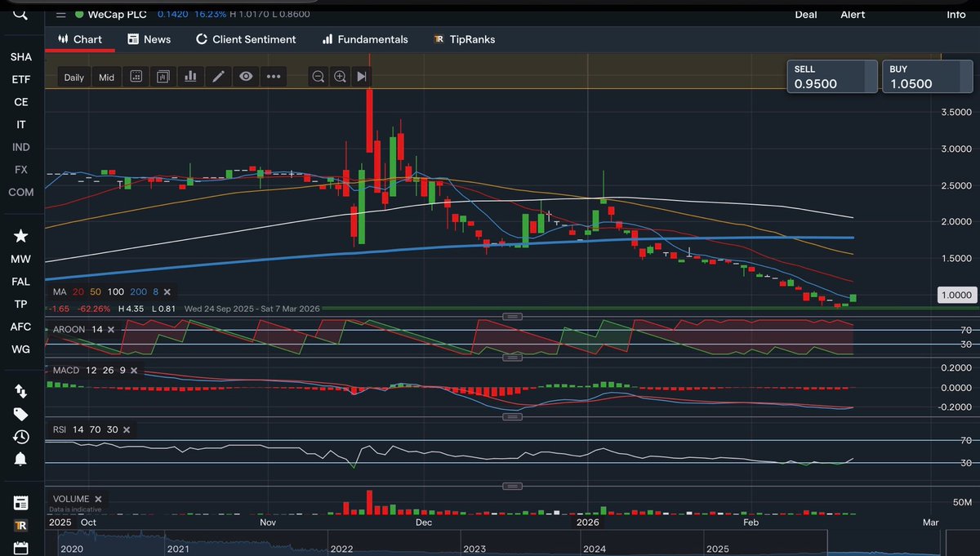
Task: Open the bar-chart indicators icon
Action: click(x=190, y=77)
